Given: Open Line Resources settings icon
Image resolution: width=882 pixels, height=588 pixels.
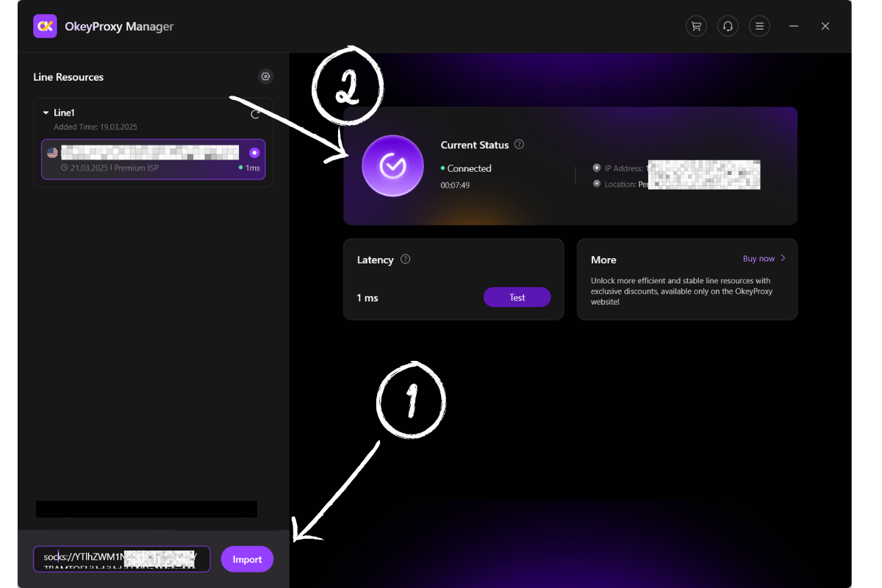Looking at the screenshot, I should (265, 76).
